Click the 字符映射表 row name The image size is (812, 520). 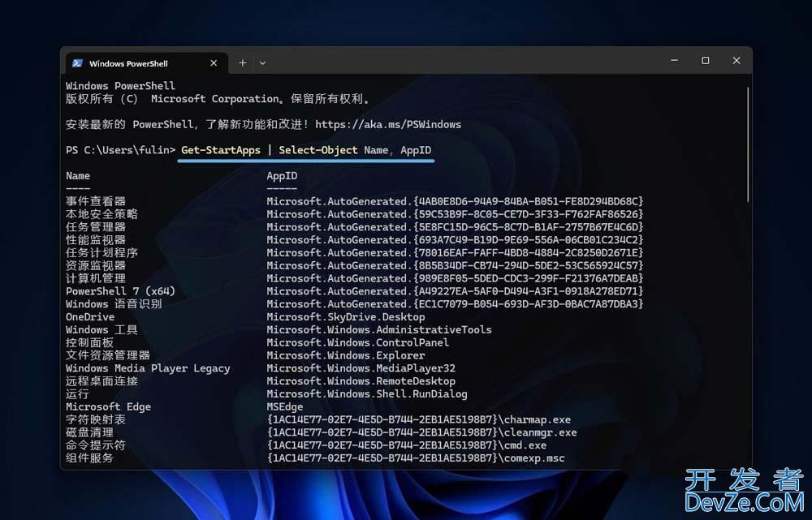point(96,419)
